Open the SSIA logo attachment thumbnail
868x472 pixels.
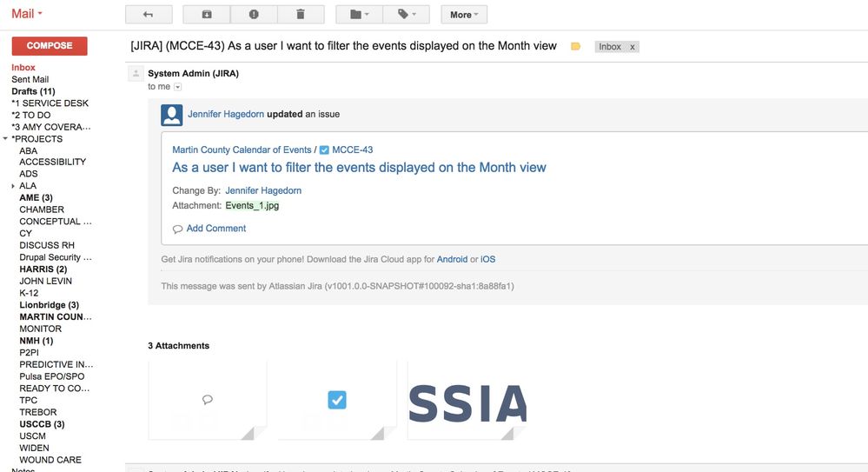tap(467, 400)
